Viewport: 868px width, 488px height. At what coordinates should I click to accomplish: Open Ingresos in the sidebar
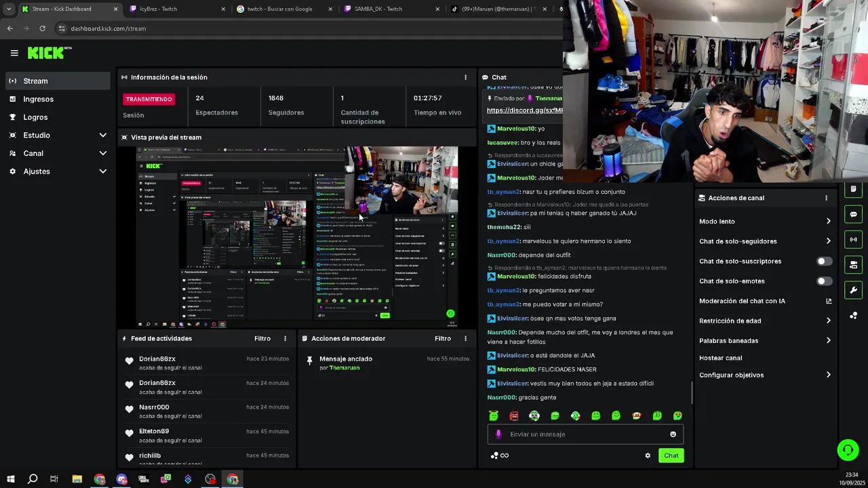coord(58,99)
